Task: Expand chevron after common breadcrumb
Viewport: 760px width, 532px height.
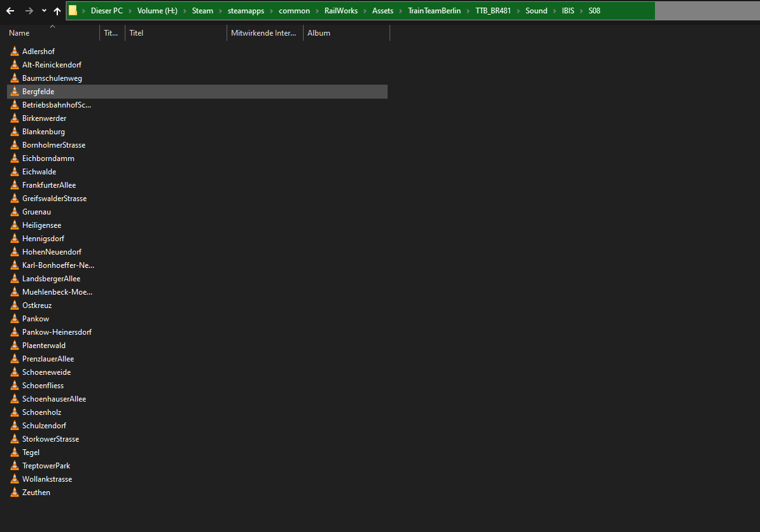Action: tap(317, 11)
